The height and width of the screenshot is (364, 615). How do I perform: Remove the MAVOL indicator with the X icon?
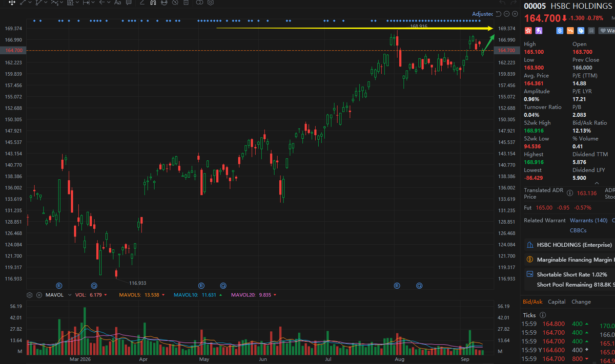[39, 295]
